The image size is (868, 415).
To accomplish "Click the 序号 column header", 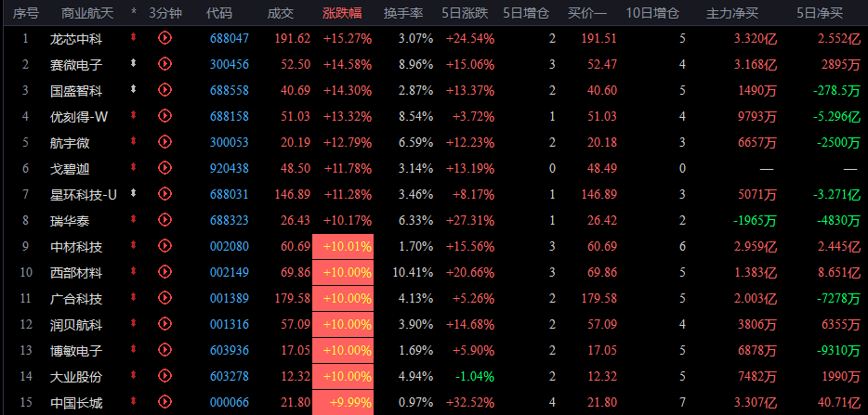I will pyautogui.click(x=26, y=13).
